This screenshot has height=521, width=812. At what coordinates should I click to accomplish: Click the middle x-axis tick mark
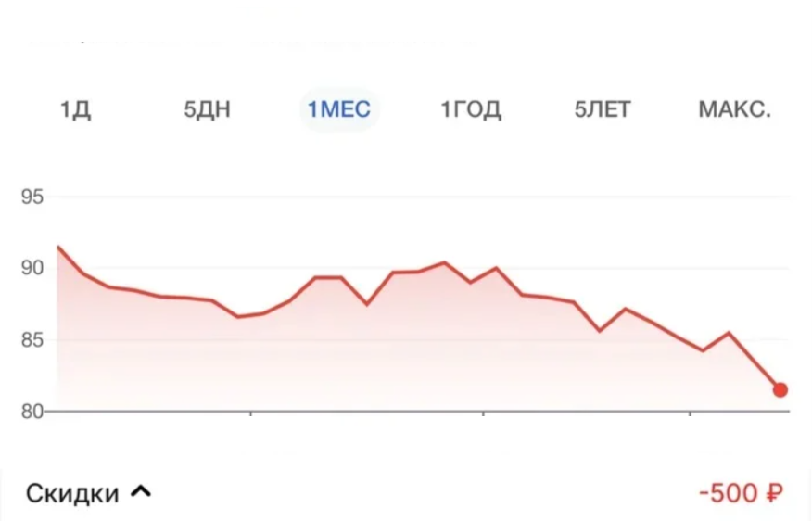[x=483, y=413]
